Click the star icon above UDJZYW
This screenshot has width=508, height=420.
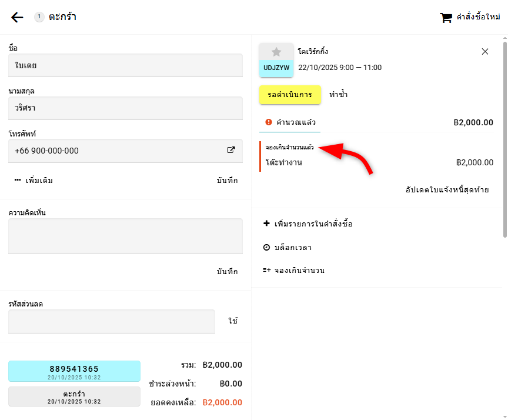tap(276, 52)
